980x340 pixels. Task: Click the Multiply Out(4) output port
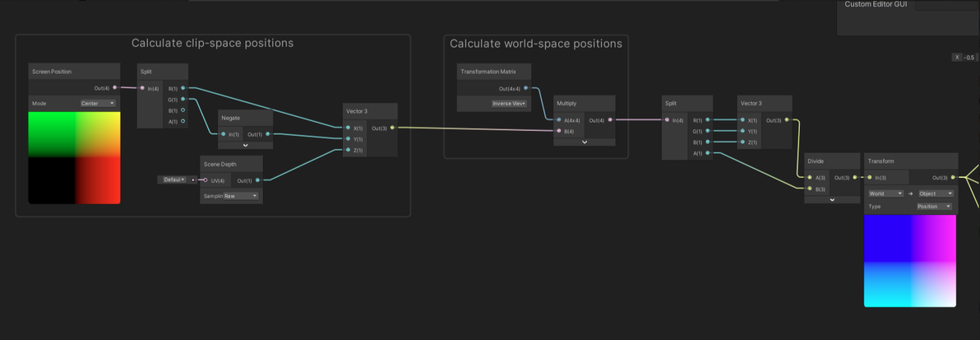[610, 119]
